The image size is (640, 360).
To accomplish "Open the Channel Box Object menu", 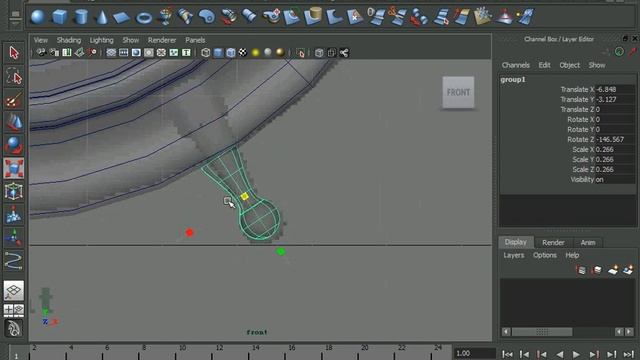I will (x=569, y=65).
